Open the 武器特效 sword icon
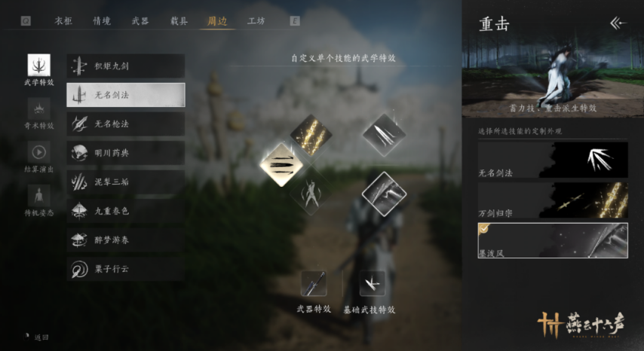Screen dimensions: 644x351 coord(314,283)
